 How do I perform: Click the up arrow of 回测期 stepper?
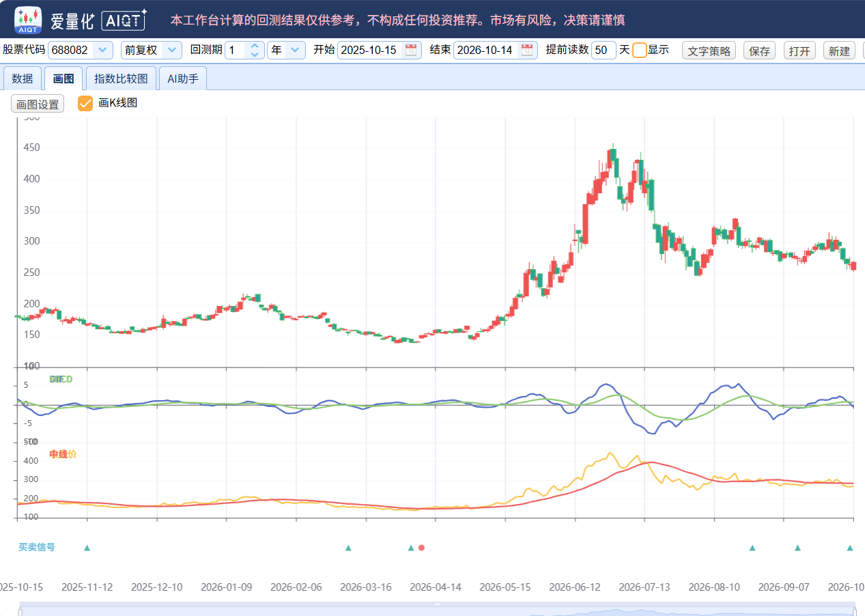pos(255,46)
